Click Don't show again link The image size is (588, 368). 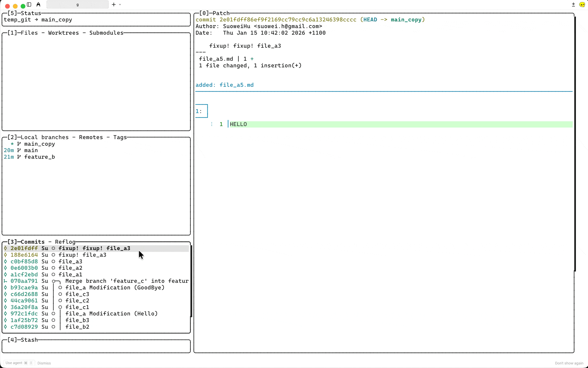coord(569,363)
